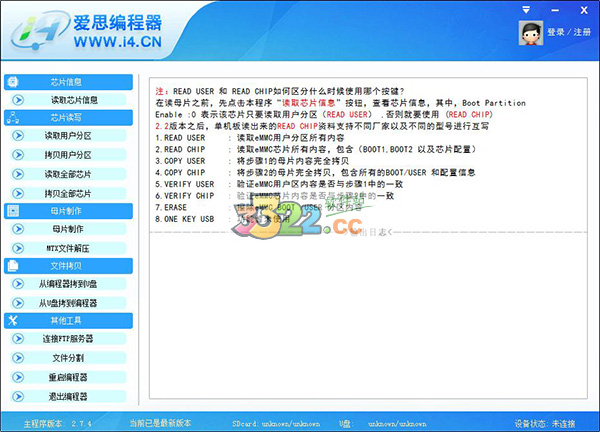
Task: Click the red 读取芯片信息 text in notes
Action: 308,103
